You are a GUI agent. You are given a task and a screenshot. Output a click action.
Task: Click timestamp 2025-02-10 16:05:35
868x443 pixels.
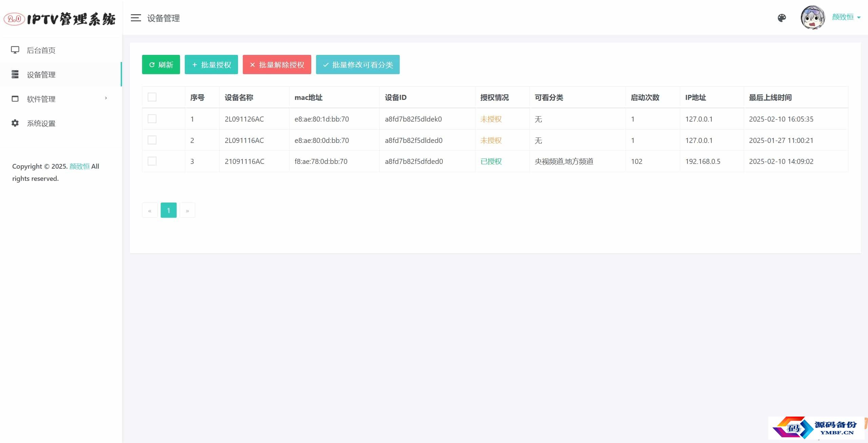[x=781, y=119]
